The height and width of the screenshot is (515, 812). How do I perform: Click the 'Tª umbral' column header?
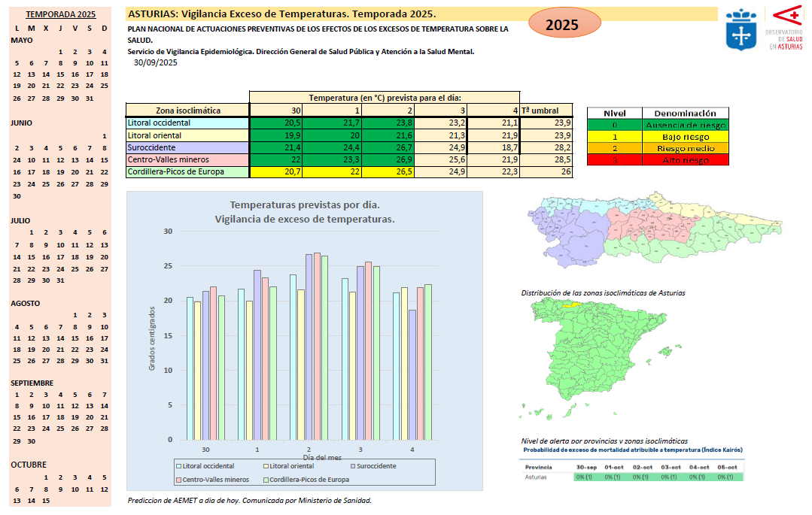tap(546, 111)
